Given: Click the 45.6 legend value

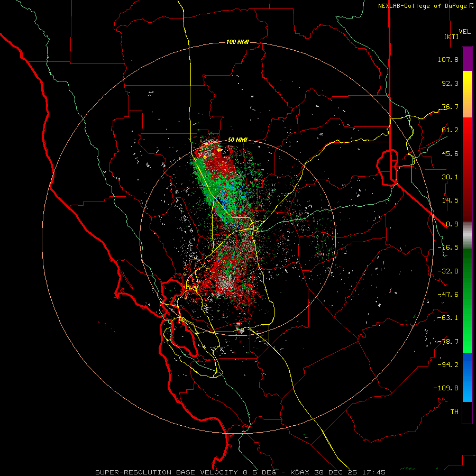Looking at the screenshot, I should (x=450, y=153).
